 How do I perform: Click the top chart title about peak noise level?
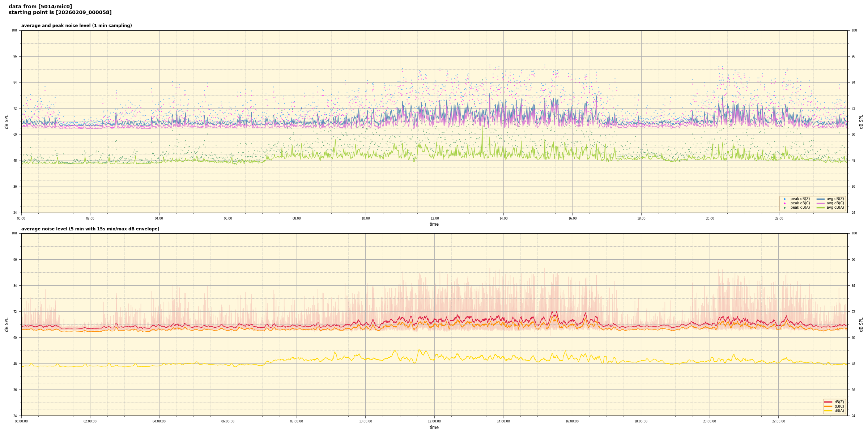coord(76,26)
